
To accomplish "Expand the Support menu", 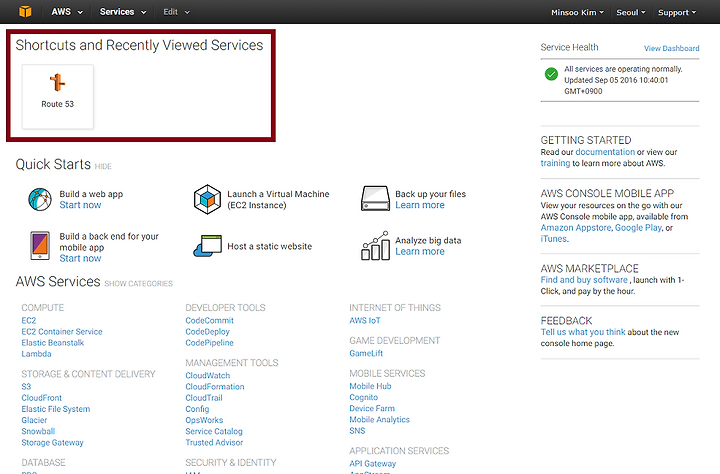I will (x=677, y=12).
